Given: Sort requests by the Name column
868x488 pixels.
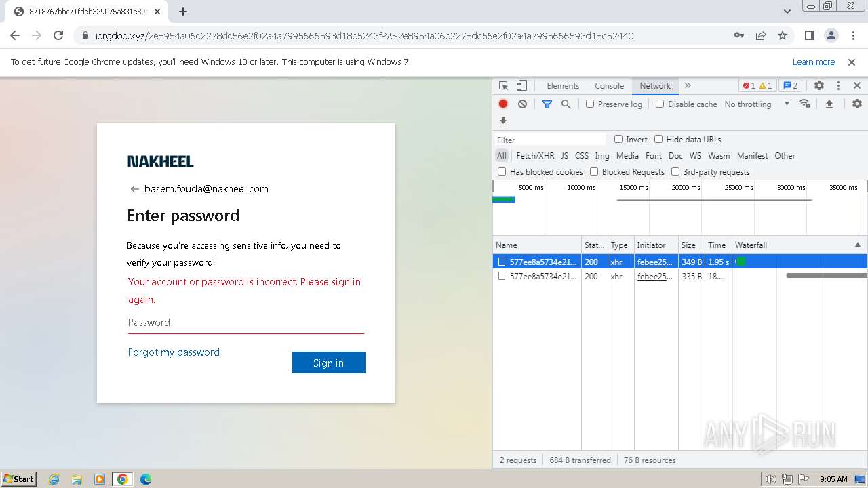Looking at the screenshot, I should click(537, 245).
